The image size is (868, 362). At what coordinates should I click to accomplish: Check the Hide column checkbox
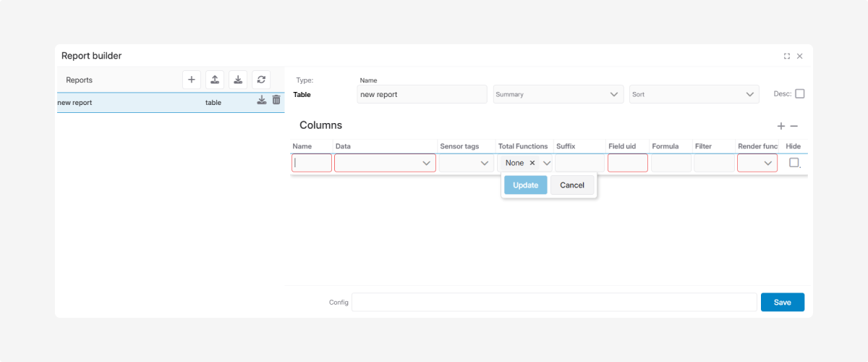coord(793,163)
